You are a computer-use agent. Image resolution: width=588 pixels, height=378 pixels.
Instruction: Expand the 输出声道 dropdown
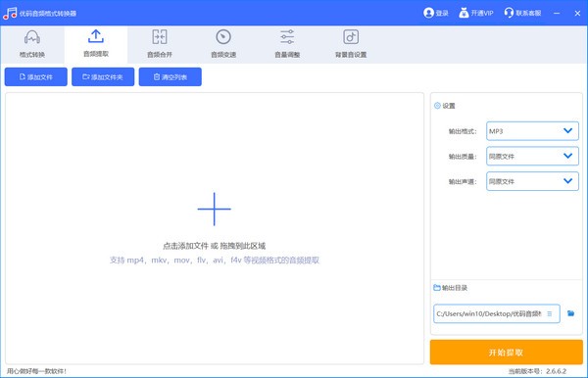point(532,181)
